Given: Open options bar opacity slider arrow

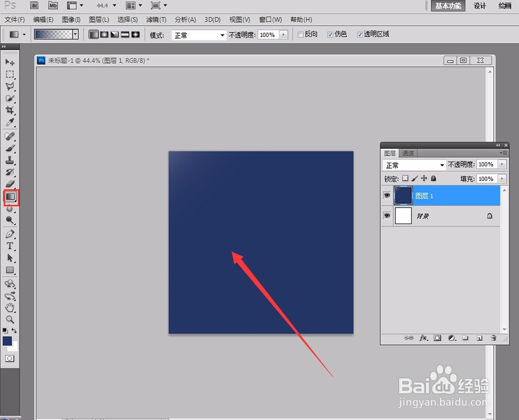Looking at the screenshot, I should pyautogui.click(x=283, y=35).
